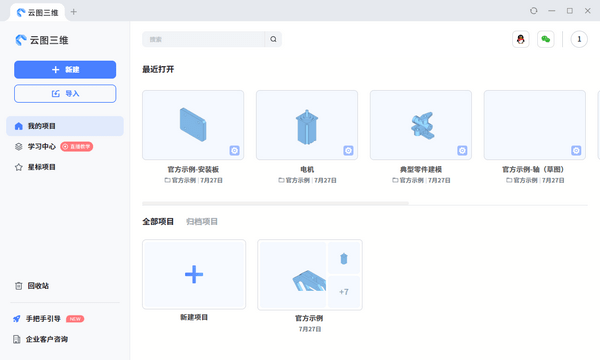
Task: Add a new tab with plus icon
Action: tap(73, 12)
